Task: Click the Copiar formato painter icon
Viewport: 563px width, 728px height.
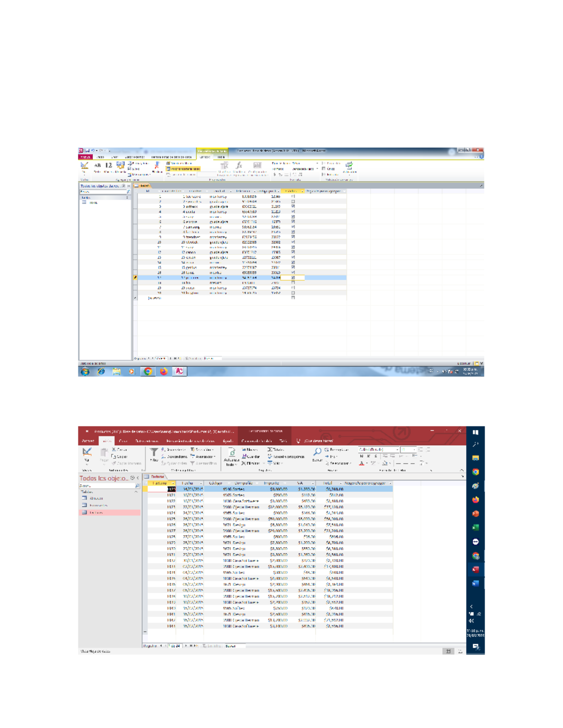Action: [114, 463]
